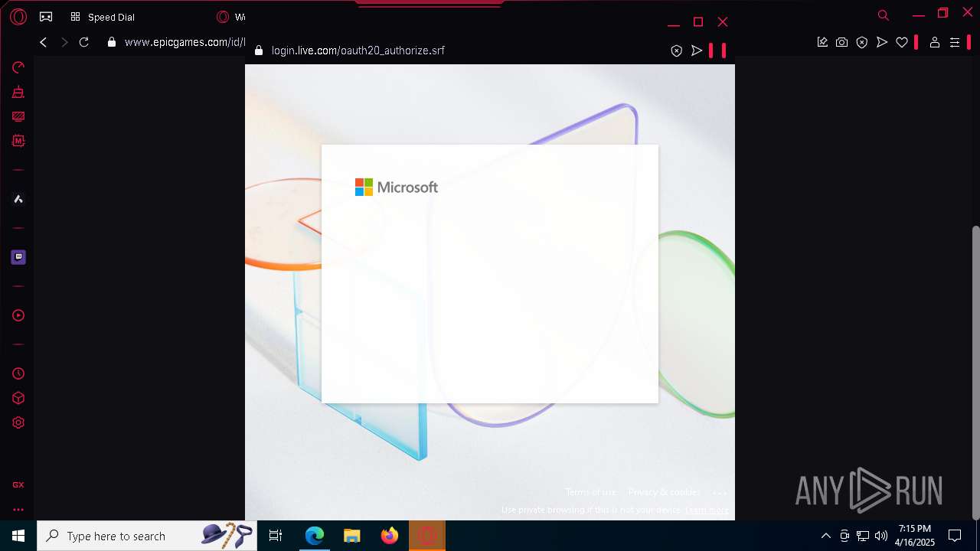Launch Microsoft Edge from taskbar
This screenshot has width=980, height=551.
[315, 536]
